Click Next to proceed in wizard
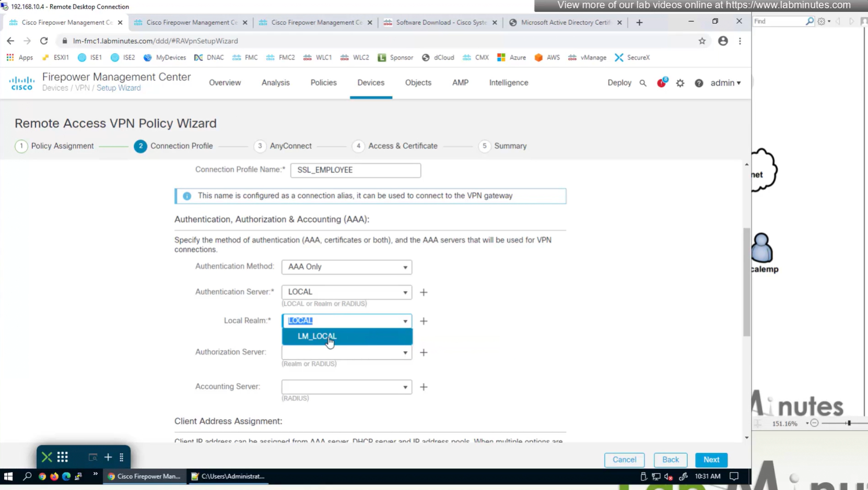Viewport: 868px width, 490px height. tap(711, 460)
